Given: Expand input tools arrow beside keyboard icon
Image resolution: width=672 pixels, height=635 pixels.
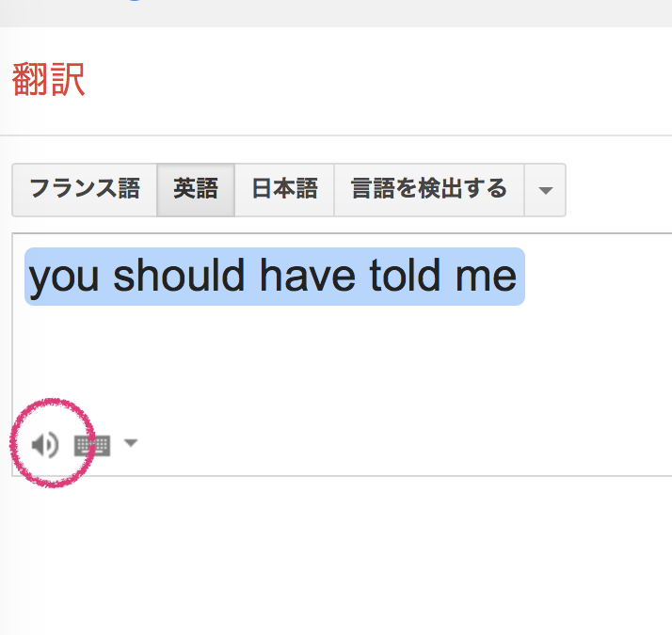Looking at the screenshot, I should (131, 442).
